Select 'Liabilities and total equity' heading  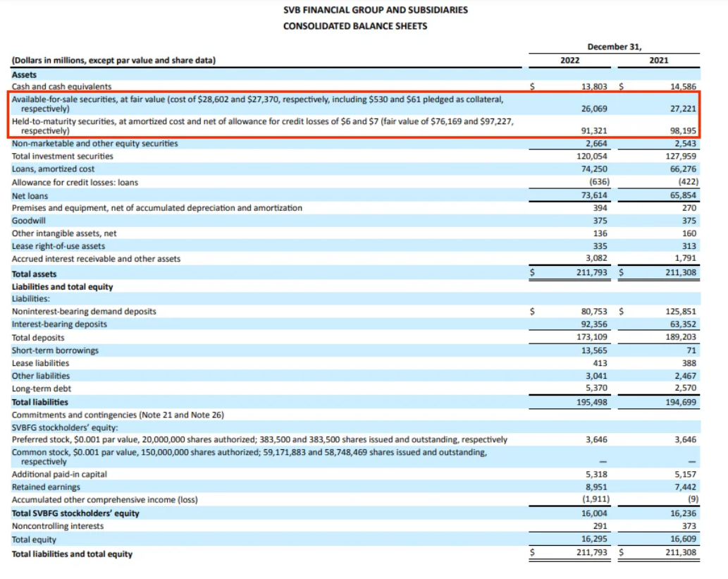[x=62, y=287]
